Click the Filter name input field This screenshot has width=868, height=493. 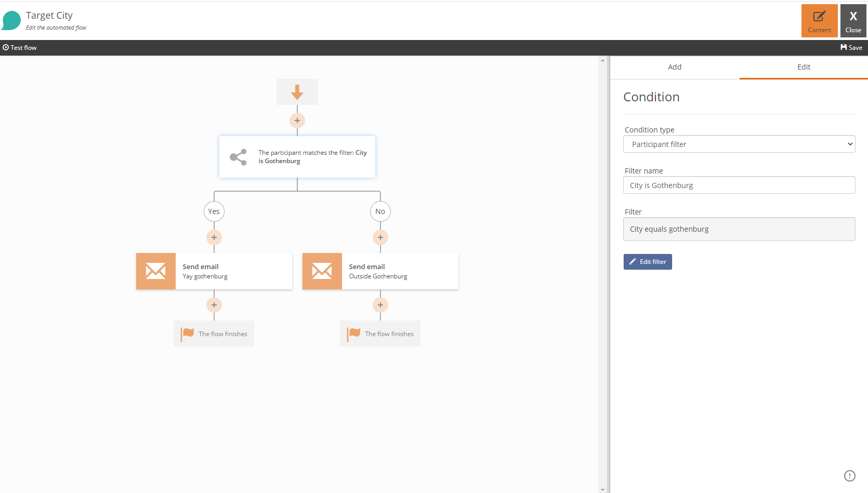tap(739, 185)
